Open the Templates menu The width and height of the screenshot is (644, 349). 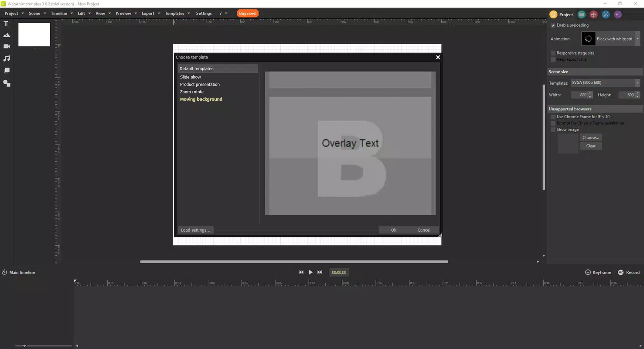click(x=174, y=14)
